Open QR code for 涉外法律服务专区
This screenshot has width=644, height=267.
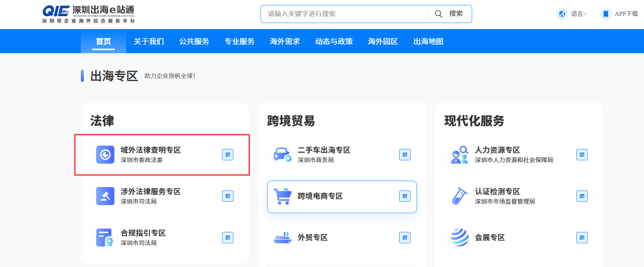point(227,196)
